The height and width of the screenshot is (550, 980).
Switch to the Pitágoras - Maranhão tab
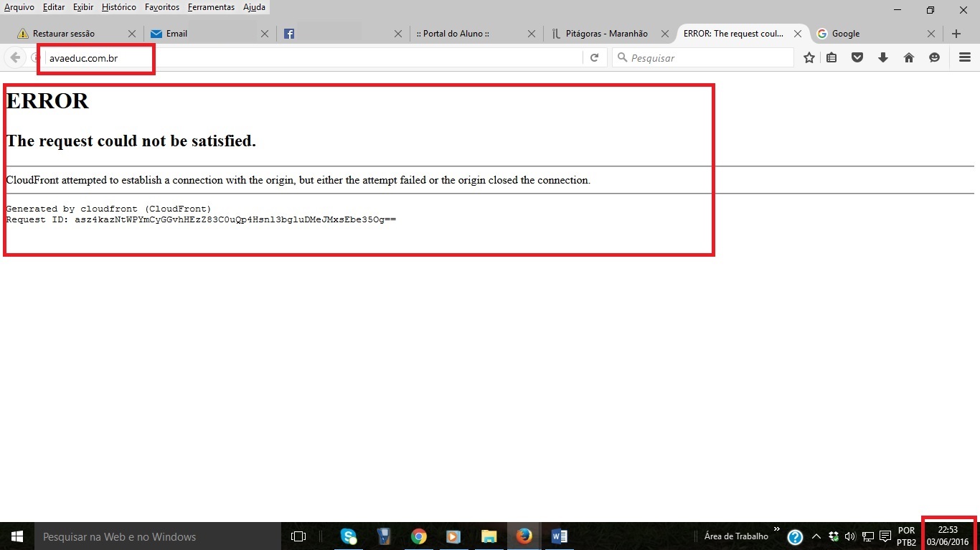[x=606, y=34]
